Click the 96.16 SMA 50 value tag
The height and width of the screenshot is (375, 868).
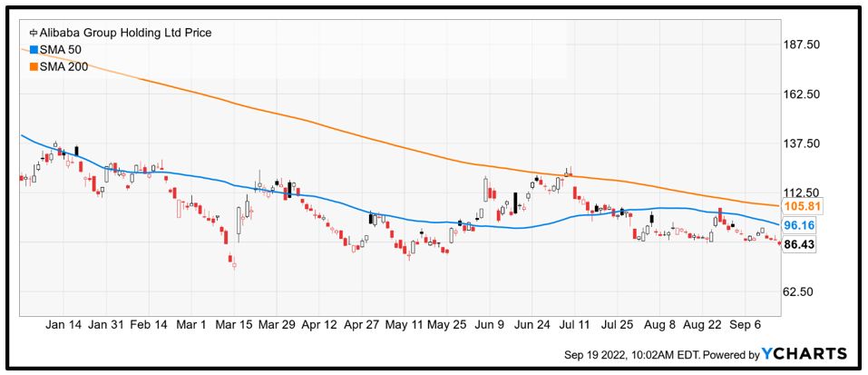coord(799,225)
